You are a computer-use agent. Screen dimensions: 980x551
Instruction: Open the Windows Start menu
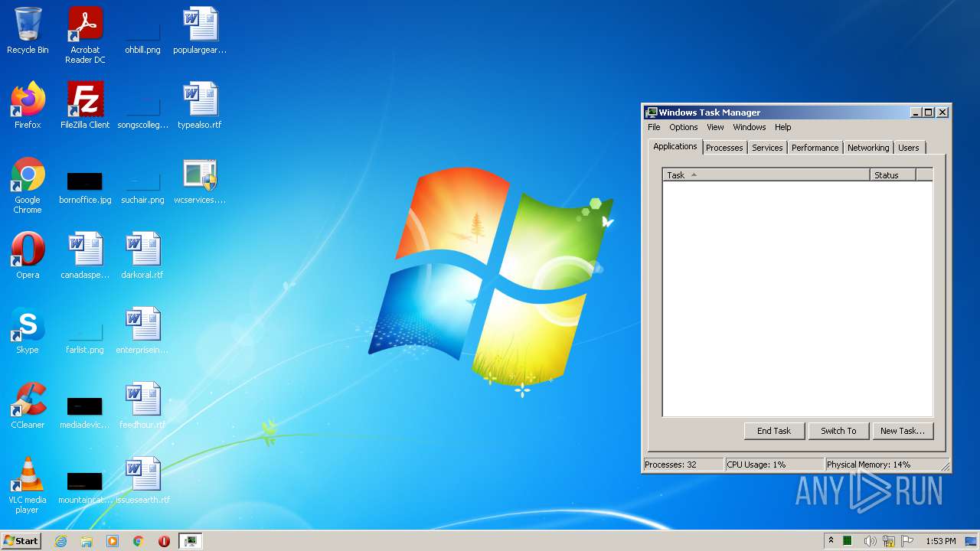point(21,540)
